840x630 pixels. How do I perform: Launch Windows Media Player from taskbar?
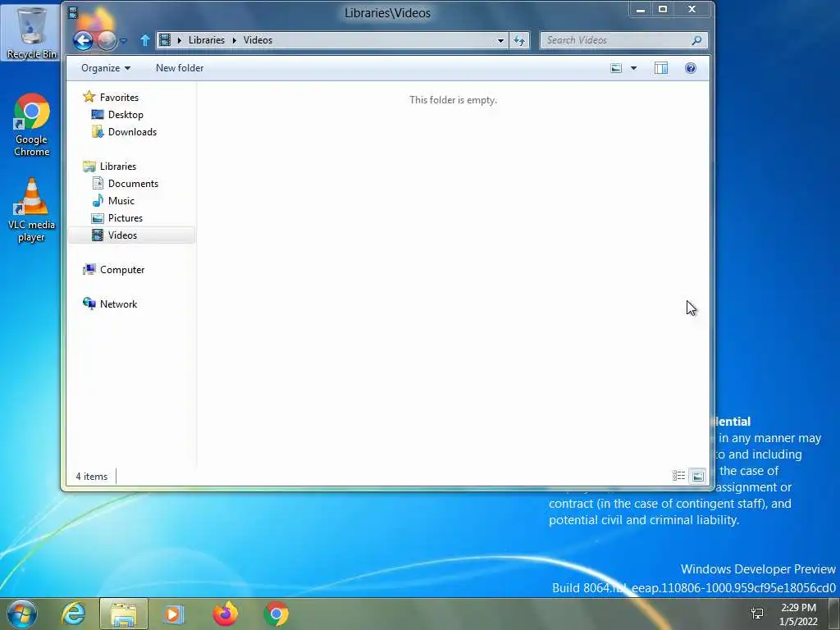tap(174, 614)
